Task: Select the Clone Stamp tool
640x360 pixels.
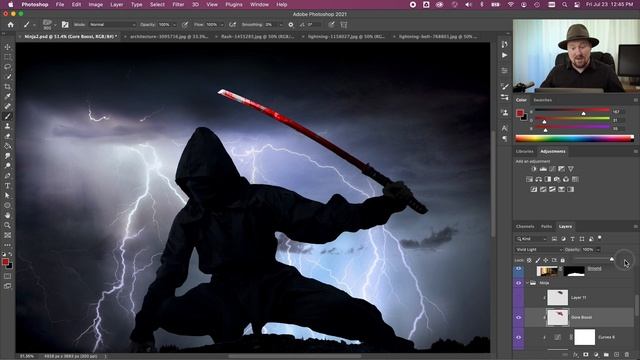Action: [7, 126]
